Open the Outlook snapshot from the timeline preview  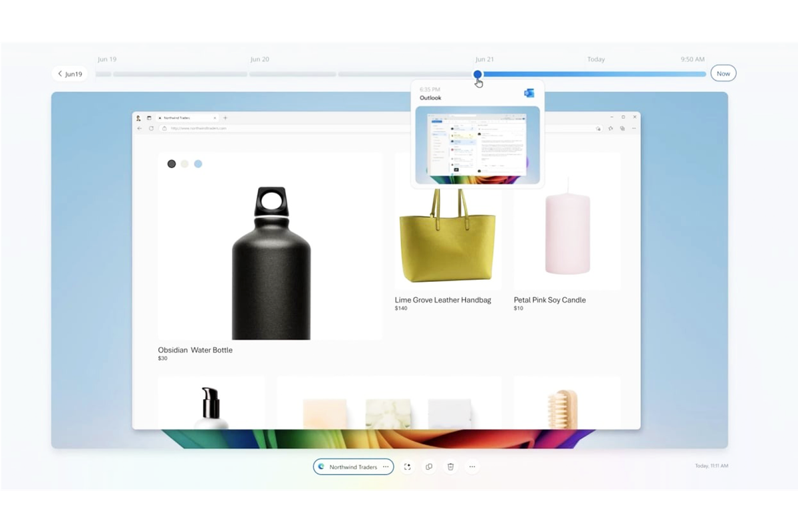pos(478,143)
